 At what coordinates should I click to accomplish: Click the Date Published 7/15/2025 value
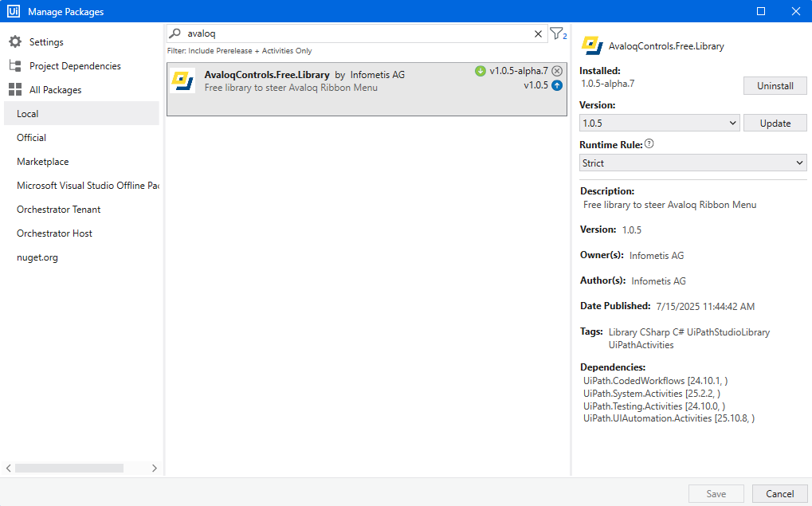coord(705,307)
